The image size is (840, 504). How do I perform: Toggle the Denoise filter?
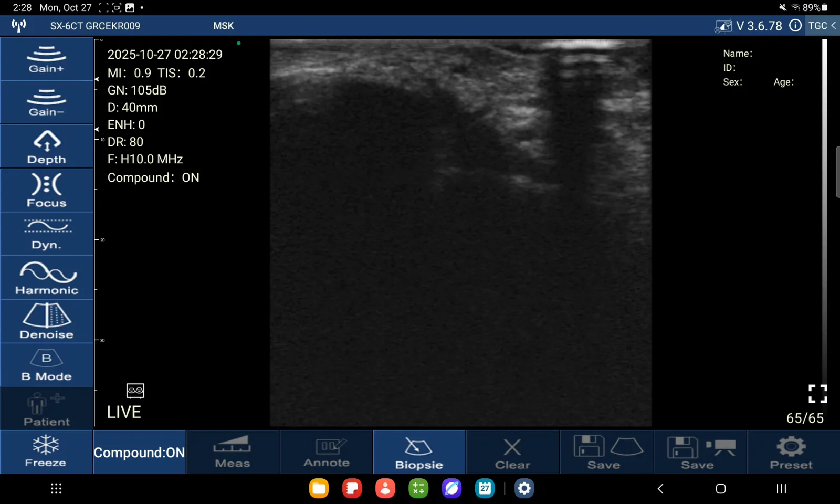coord(47,321)
